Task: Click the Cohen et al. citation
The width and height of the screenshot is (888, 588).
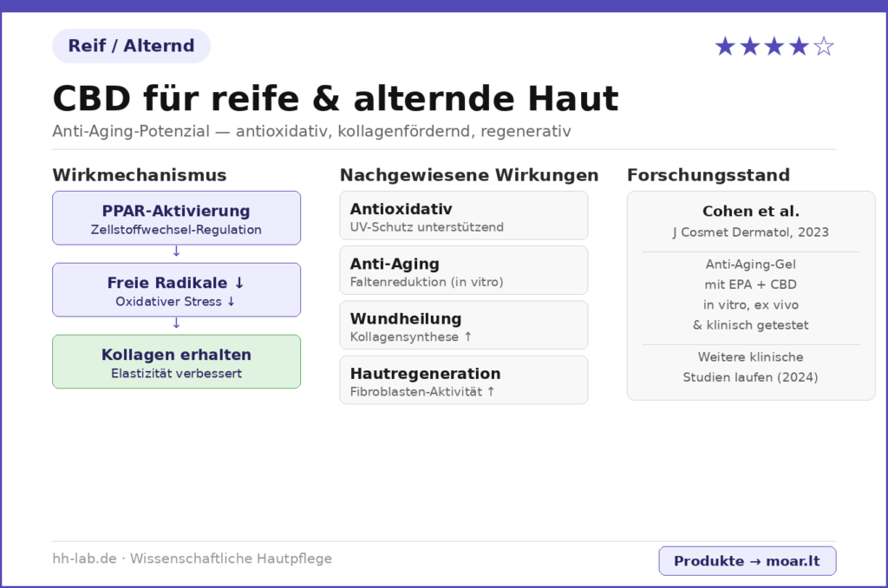Action: 750,212
